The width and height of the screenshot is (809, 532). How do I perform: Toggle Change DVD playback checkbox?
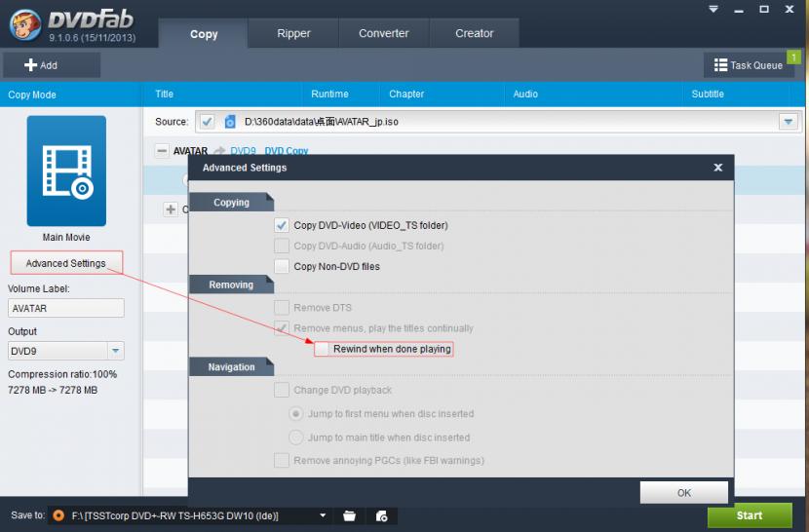[282, 390]
